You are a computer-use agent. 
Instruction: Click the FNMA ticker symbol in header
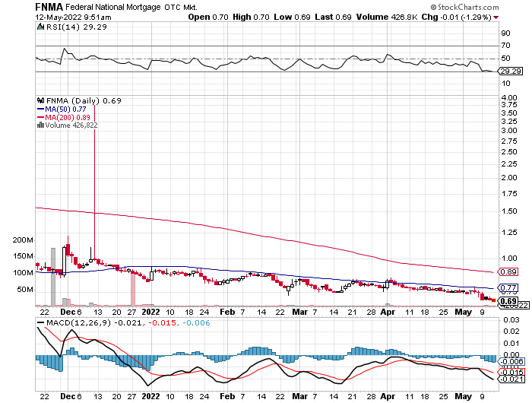[49, 7]
